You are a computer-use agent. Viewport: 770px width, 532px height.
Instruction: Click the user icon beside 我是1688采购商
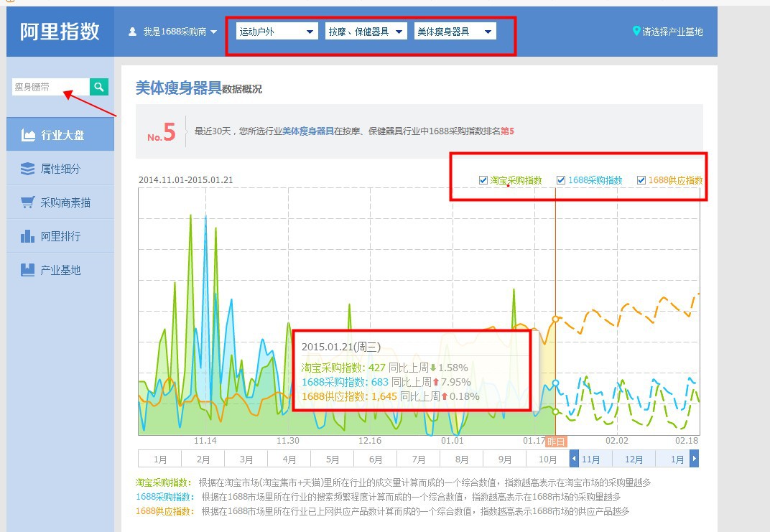pyautogui.click(x=132, y=32)
